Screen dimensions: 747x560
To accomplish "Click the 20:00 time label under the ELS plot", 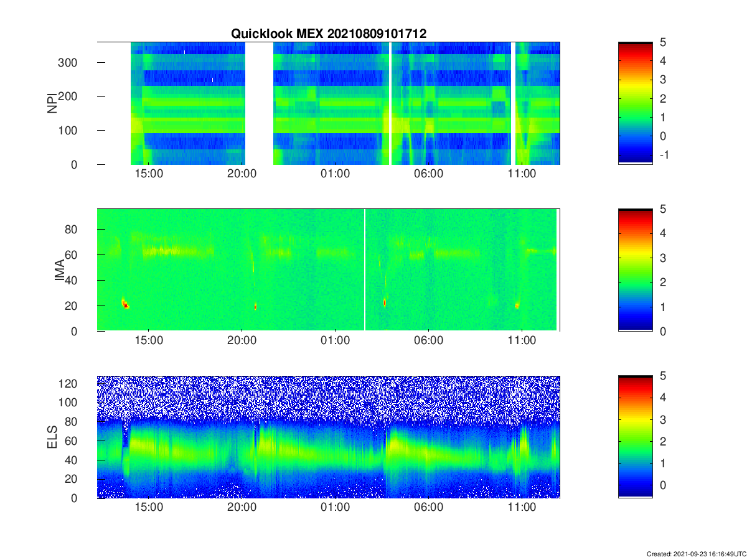I will [x=242, y=507].
